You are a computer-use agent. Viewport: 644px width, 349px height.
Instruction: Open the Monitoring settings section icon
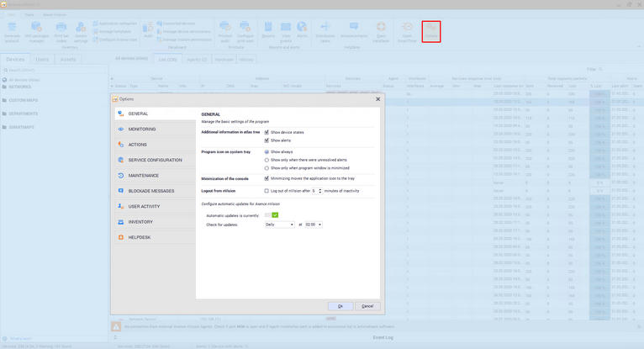click(121, 130)
